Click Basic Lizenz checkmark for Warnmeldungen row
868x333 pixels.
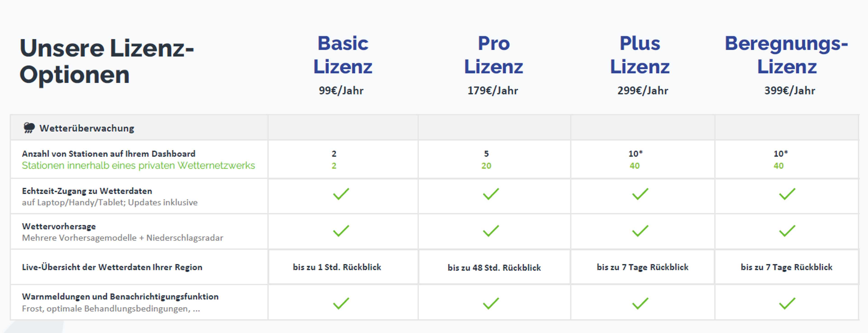(341, 303)
